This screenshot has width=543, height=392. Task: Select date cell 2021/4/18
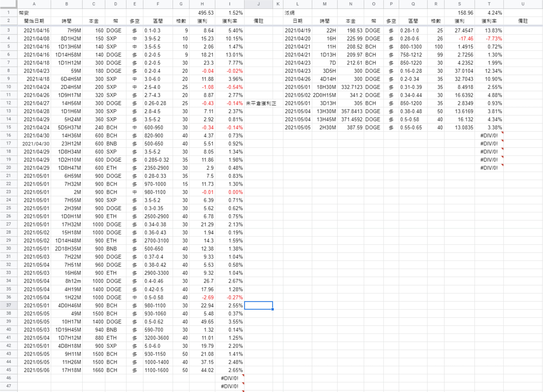(34, 79)
